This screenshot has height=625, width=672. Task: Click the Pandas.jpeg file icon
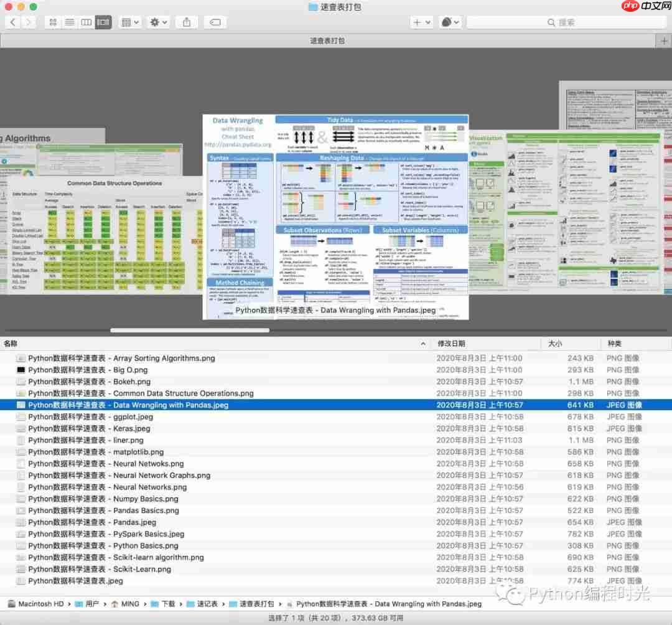(x=21, y=522)
